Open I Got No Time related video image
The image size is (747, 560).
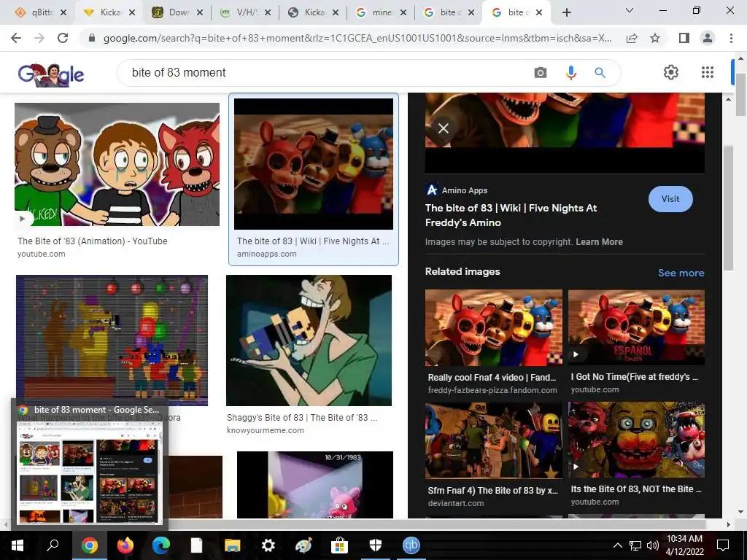tap(636, 327)
